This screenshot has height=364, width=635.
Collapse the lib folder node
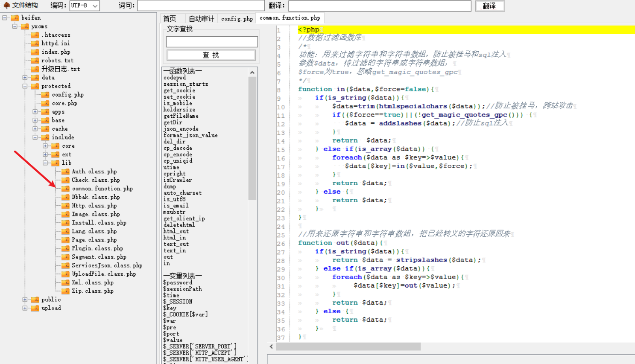[x=45, y=163]
